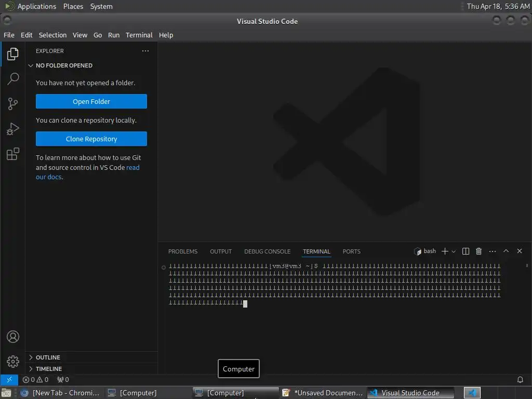Open the launch profile dropdown arrow next to plus
This screenshot has width=532, height=399.
(454, 251)
